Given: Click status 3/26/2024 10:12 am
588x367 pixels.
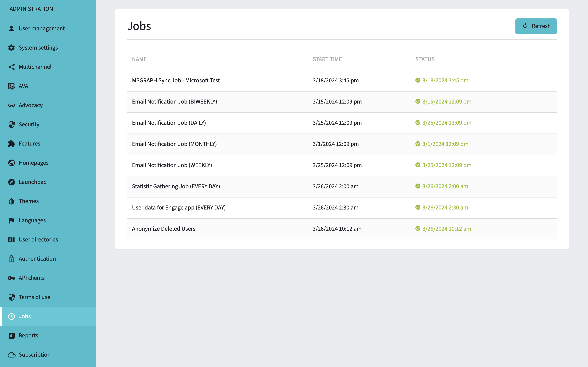Looking at the screenshot, I should [446, 229].
